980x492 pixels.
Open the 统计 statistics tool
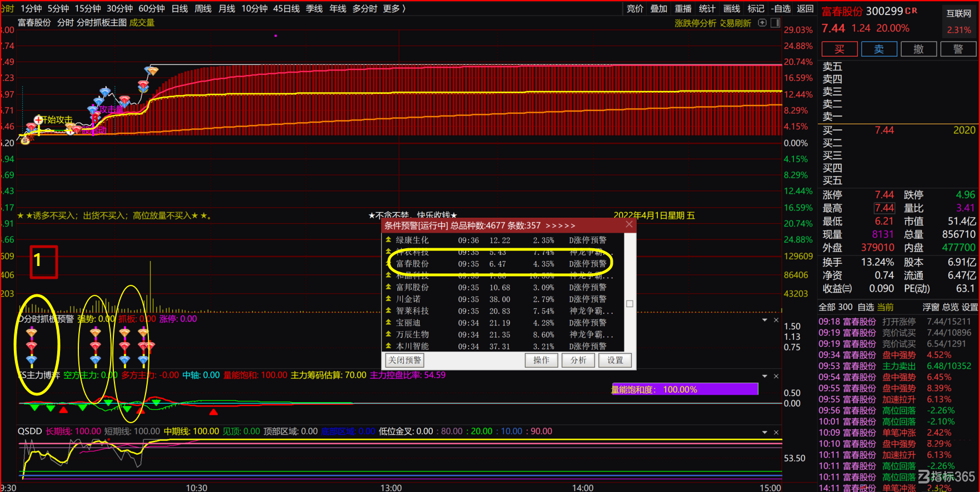point(707,8)
